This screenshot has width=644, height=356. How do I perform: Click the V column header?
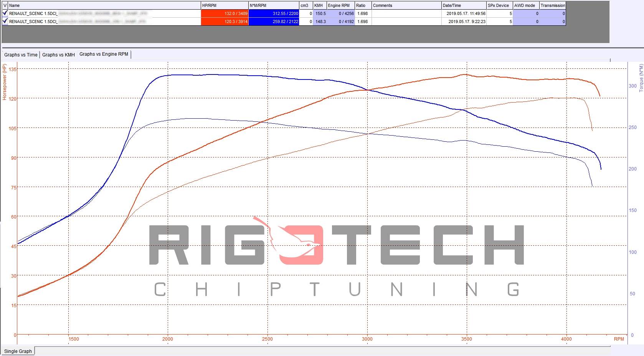click(x=5, y=5)
